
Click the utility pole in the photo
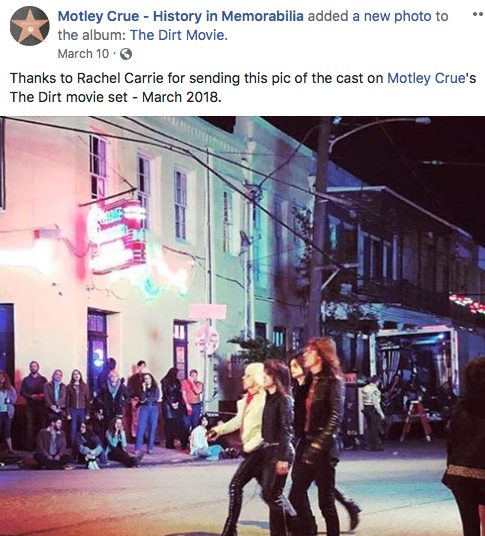point(318,232)
